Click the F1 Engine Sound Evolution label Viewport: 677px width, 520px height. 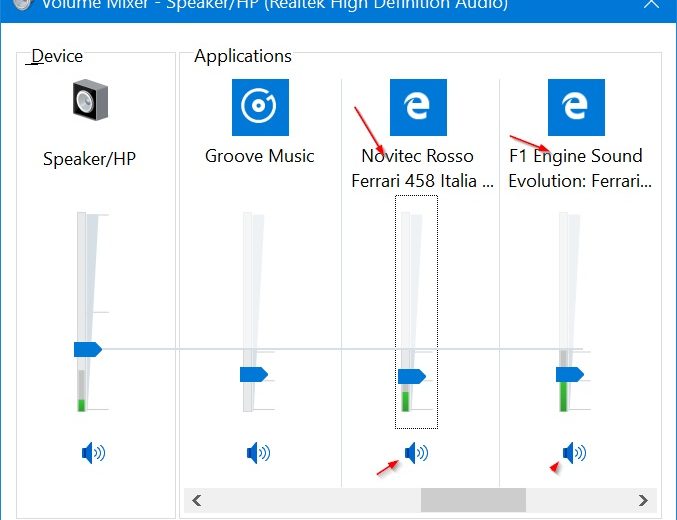point(580,168)
